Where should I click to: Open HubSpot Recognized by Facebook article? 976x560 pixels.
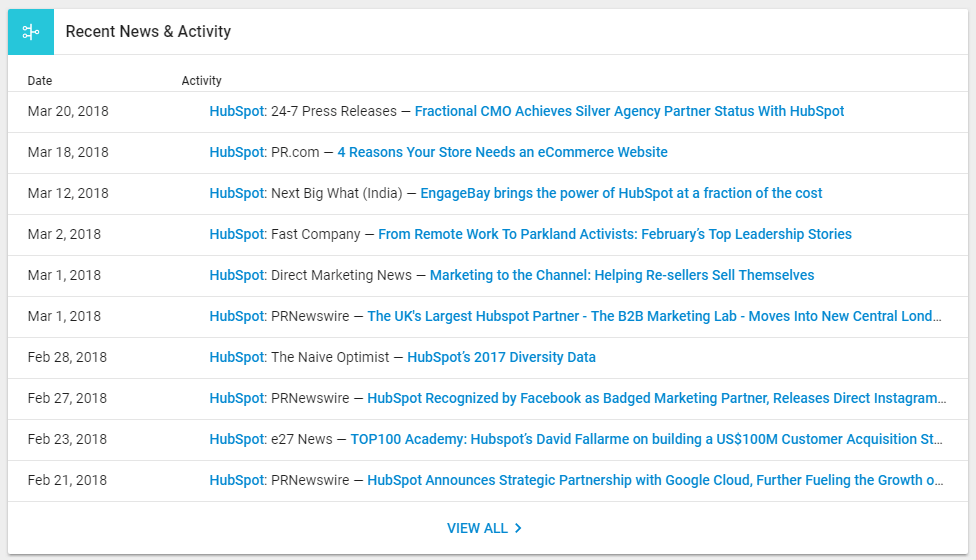[657, 399]
